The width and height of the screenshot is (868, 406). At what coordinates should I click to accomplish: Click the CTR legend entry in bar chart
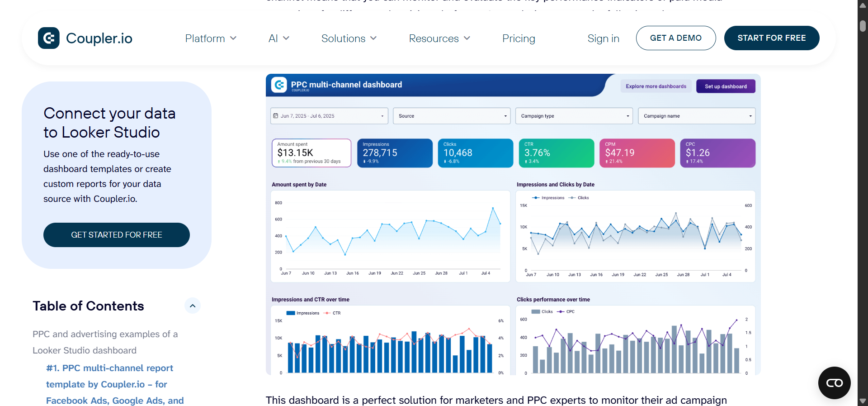(x=332, y=313)
